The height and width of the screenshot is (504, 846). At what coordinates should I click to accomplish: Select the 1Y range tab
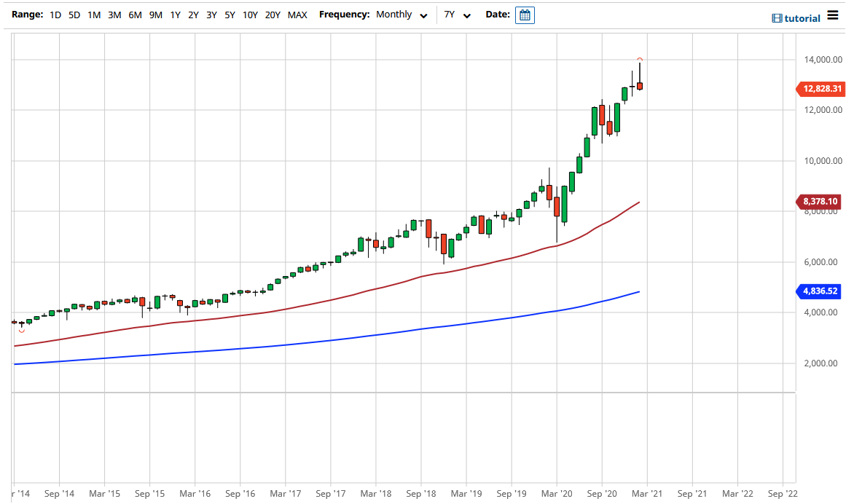175,14
